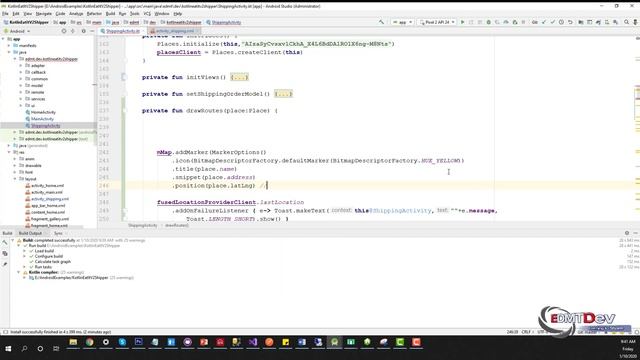Open content_home.xml in the layout folder
The width and height of the screenshot is (640, 360).
click(x=48, y=212)
